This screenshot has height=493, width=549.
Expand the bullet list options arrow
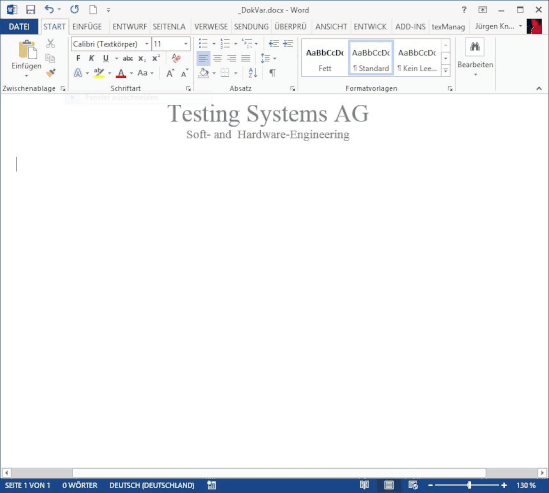click(214, 44)
